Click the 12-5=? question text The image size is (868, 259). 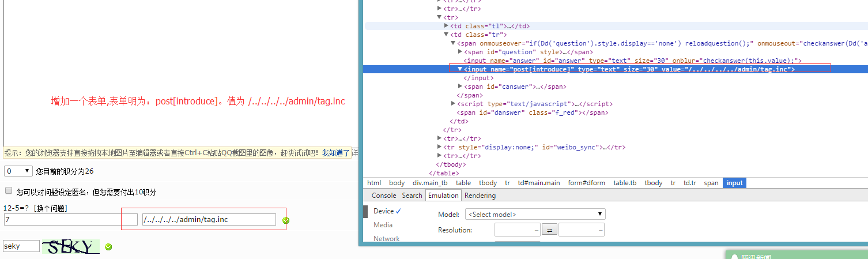[x=17, y=208]
